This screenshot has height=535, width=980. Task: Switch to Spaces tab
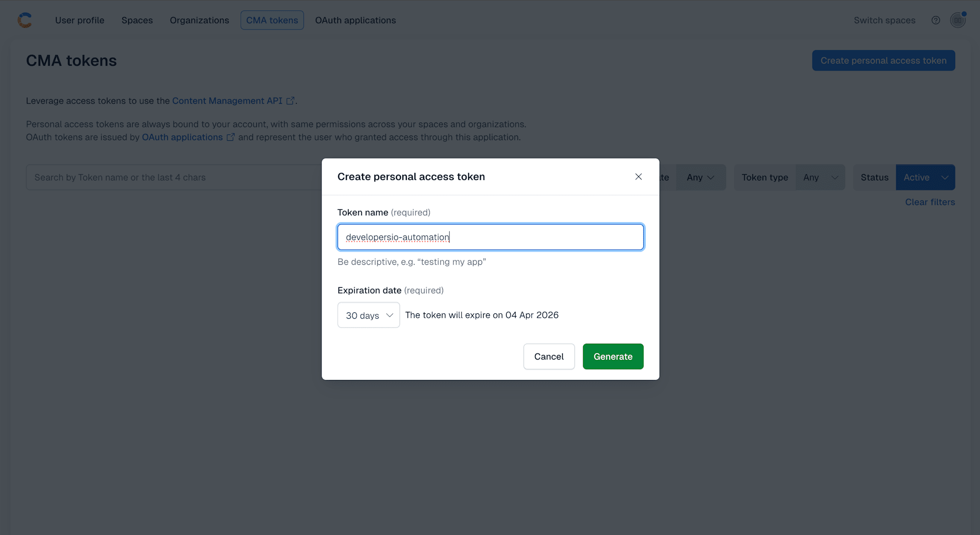137,20
